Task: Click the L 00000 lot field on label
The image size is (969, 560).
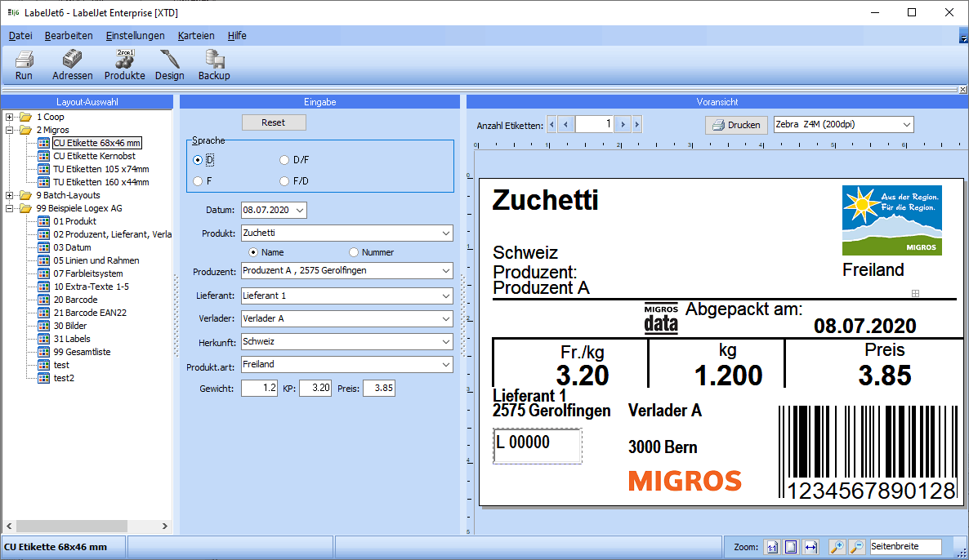Action: click(537, 446)
